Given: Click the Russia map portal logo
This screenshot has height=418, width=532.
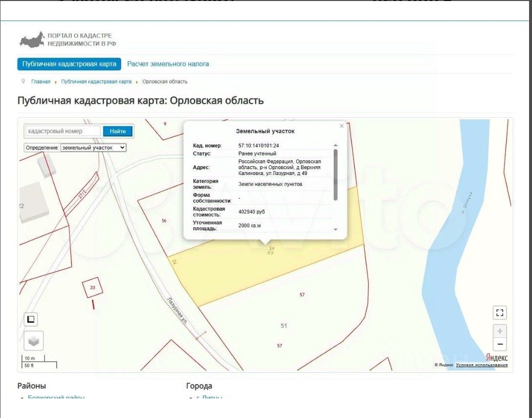Looking at the screenshot, I should click(32, 40).
